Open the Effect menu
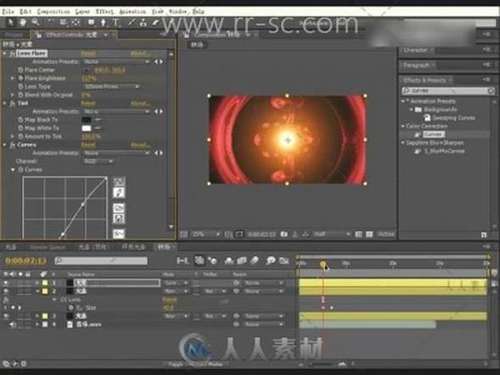This screenshot has height=375, width=500. (x=105, y=12)
